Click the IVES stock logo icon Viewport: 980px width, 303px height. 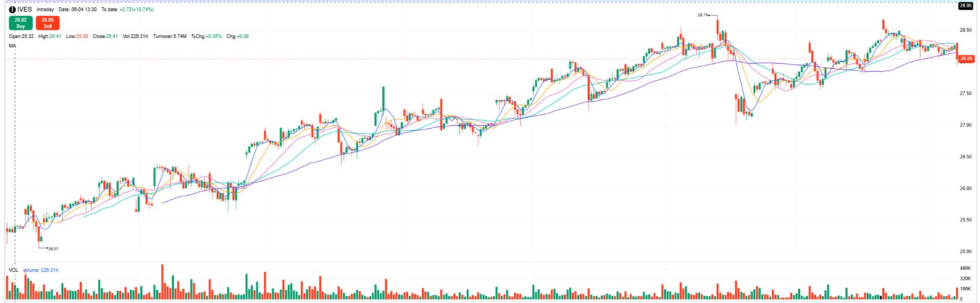point(12,10)
